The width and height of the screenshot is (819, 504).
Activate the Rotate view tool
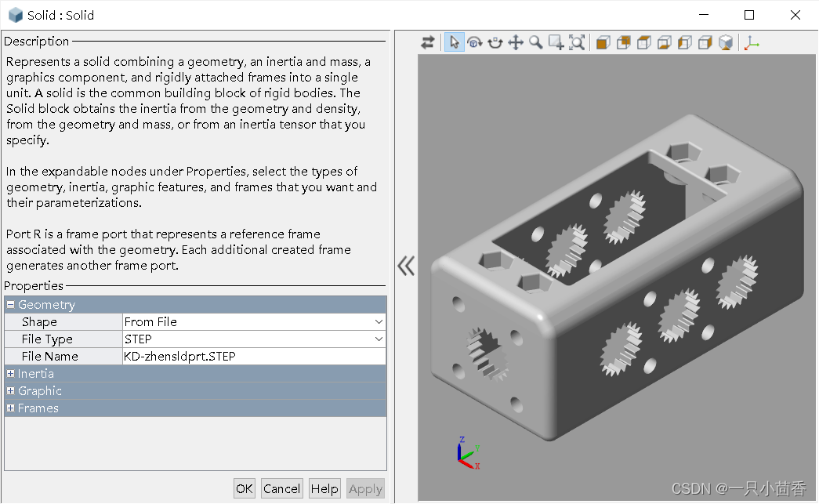click(475, 42)
